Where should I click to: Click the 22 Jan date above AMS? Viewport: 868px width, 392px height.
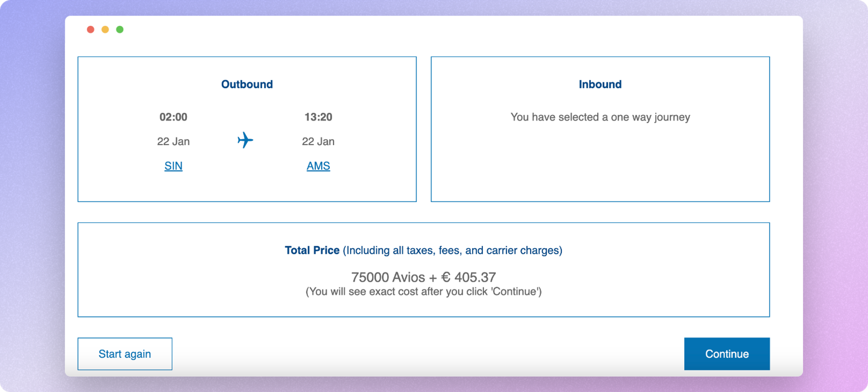[x=318, y=141]
